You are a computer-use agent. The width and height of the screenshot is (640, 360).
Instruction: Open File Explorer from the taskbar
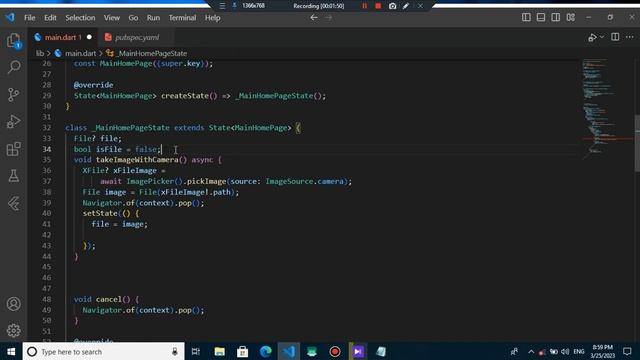click(x=220, y=351)
